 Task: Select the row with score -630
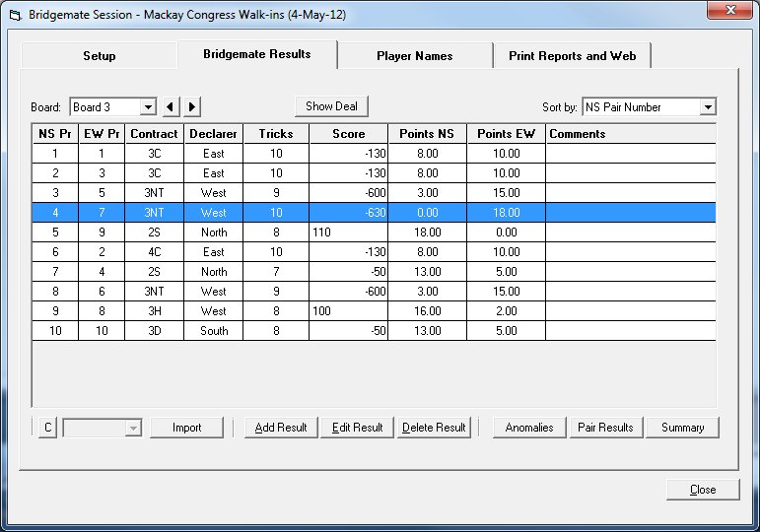374,213
